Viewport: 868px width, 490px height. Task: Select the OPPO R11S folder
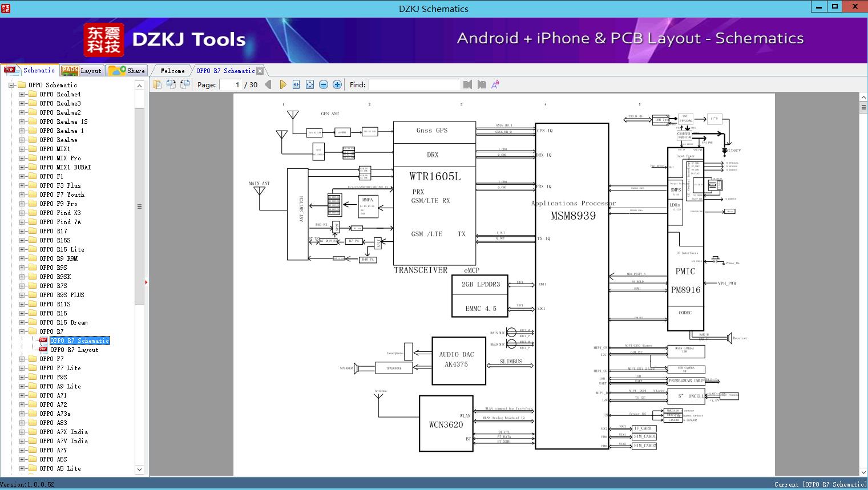(x=55, y=304)
